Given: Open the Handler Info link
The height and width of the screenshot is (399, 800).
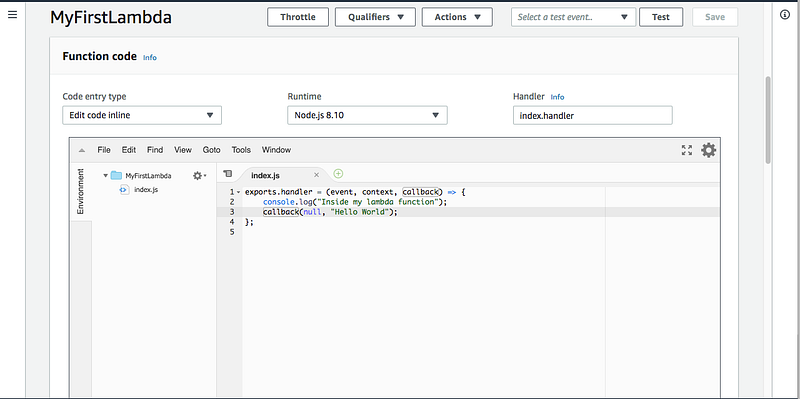Looking at the screenshot, I should tap(557, 97).
